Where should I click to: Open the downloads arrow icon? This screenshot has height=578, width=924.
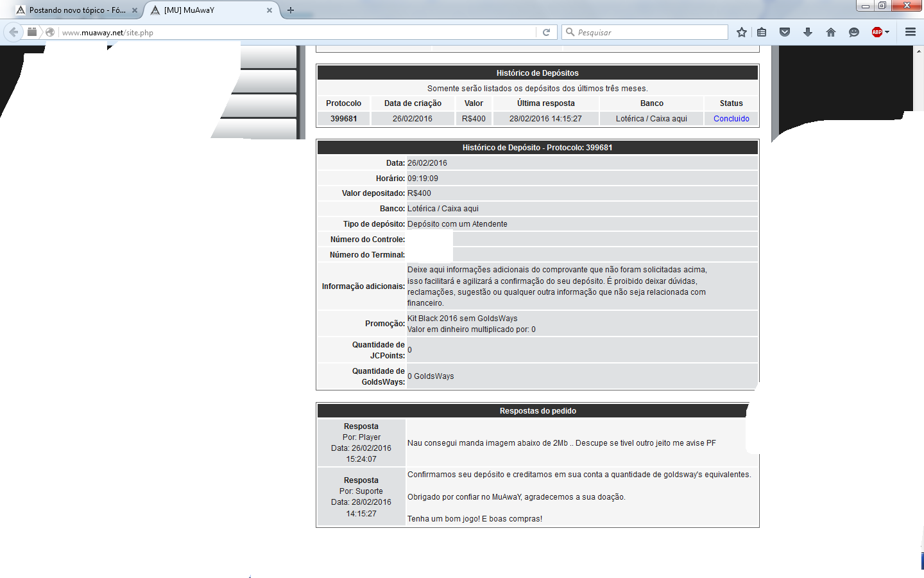[808, 32]
